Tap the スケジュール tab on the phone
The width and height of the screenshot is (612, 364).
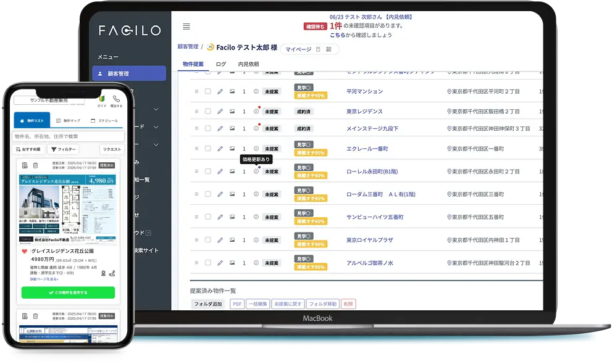104,120
